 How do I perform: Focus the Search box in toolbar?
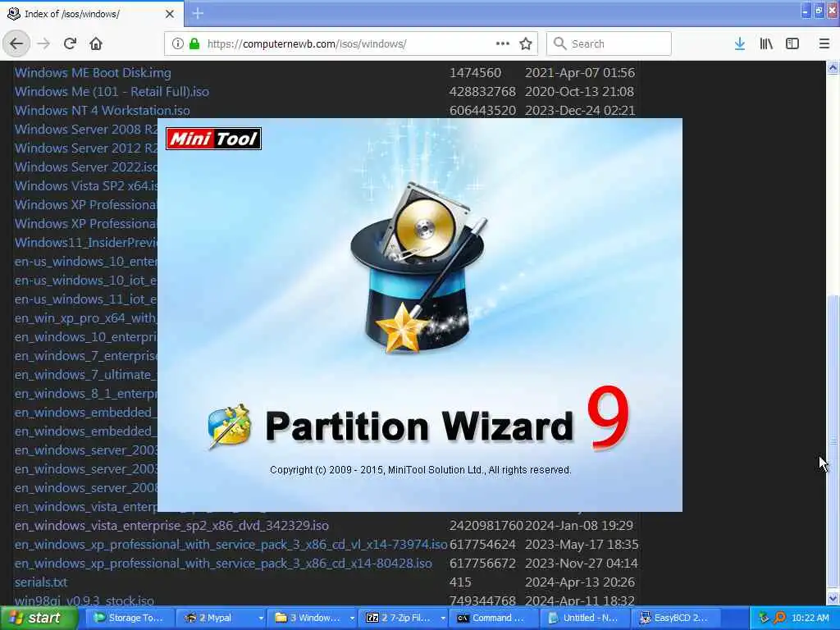(x=609, y=43)
